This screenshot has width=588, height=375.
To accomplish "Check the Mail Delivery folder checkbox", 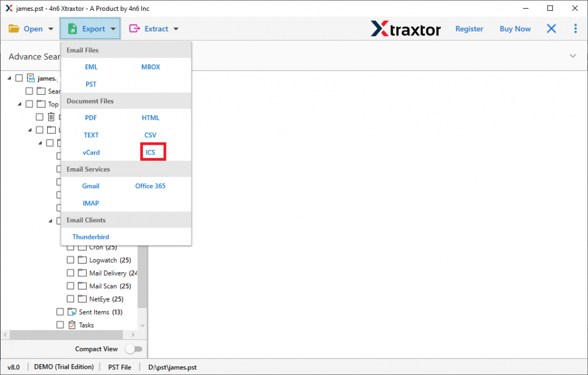I will pyautogui.click(x=70, y=273).
